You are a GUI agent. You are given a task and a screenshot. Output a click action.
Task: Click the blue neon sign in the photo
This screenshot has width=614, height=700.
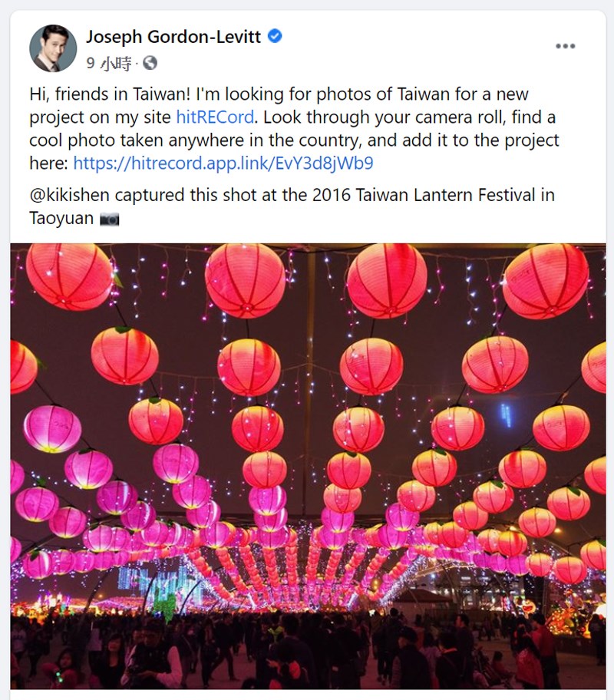coord(505,414)
